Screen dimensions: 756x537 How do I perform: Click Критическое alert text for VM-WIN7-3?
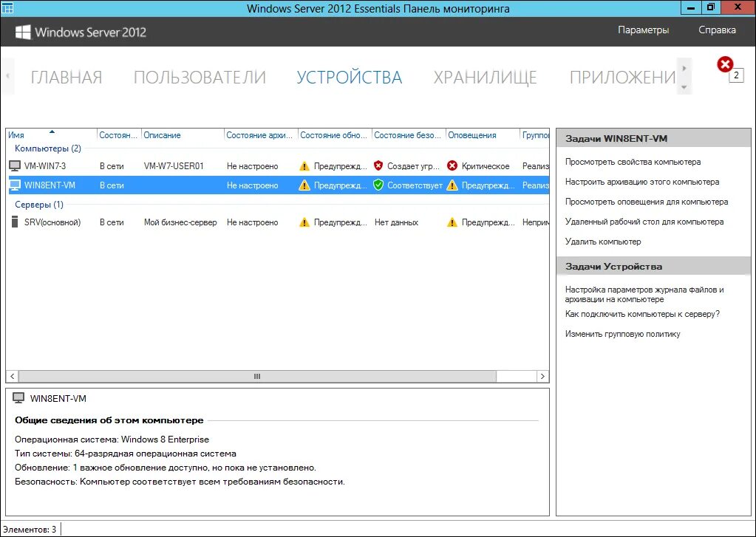(x=486, y=165)
